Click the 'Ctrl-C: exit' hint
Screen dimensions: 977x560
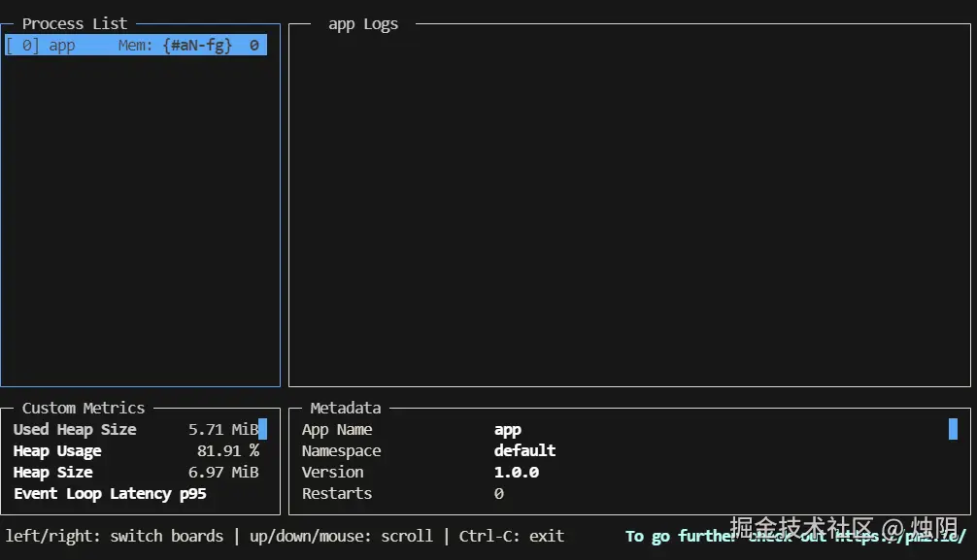click(512, 537)
